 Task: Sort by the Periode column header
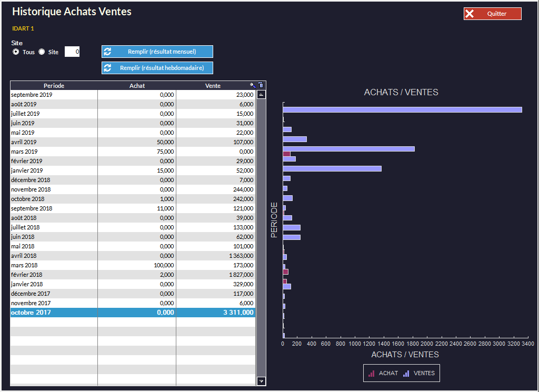[x=54, y=86]
